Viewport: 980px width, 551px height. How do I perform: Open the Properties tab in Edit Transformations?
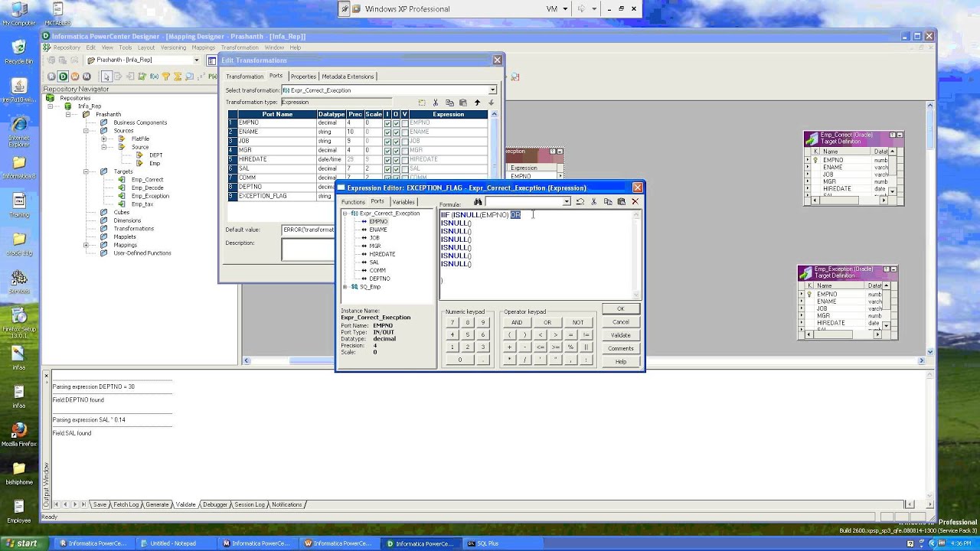tap(302, 77)
